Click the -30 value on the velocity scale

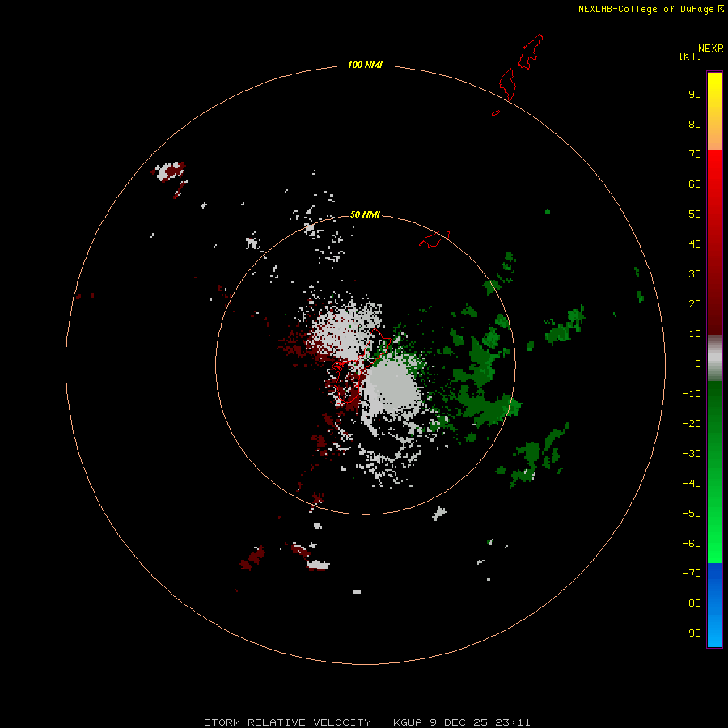pos(692,454)
